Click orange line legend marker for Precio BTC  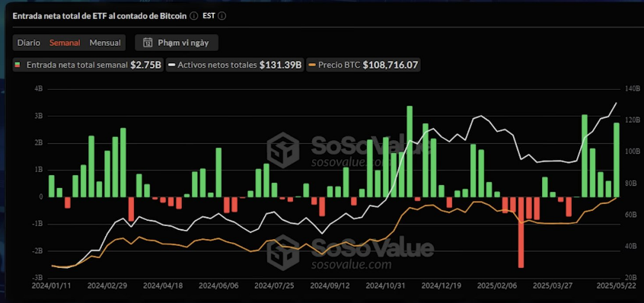coord(313,65)
